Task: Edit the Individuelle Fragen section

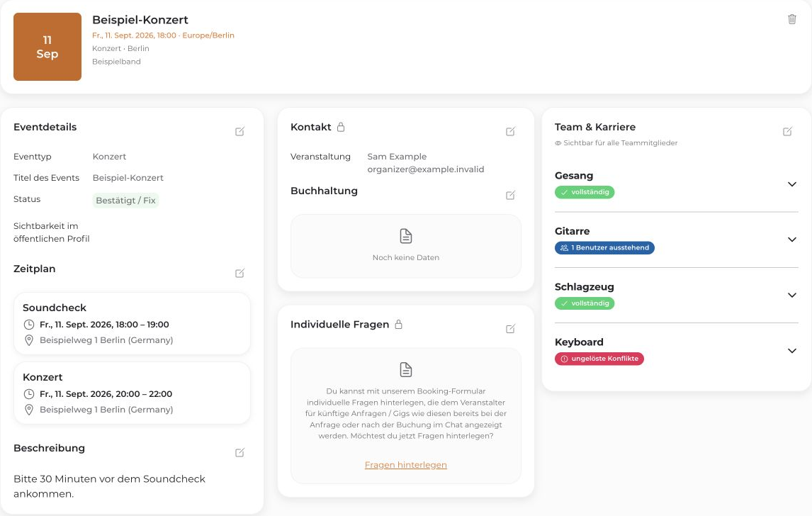Action: (x=511, y=329)
